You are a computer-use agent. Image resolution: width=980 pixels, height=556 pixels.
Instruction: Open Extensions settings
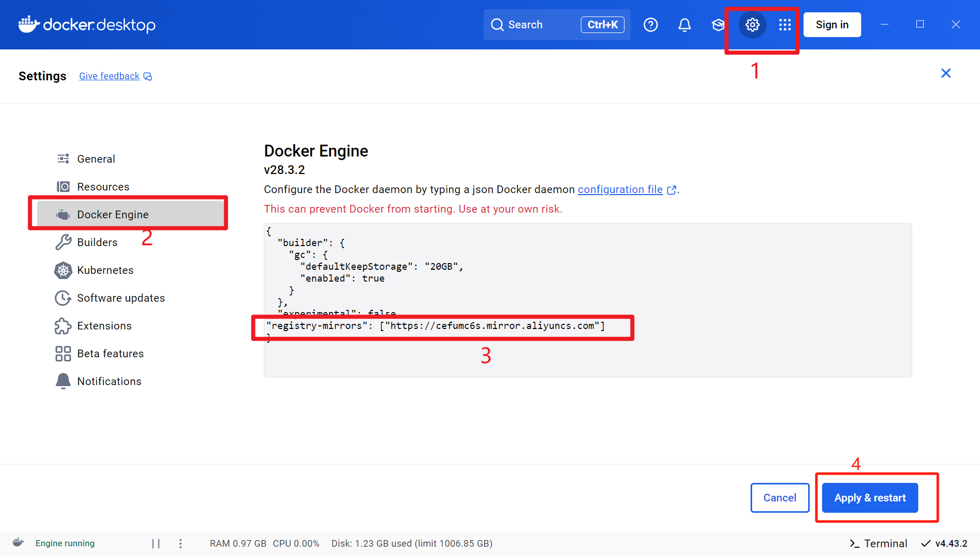click(130, 325)
